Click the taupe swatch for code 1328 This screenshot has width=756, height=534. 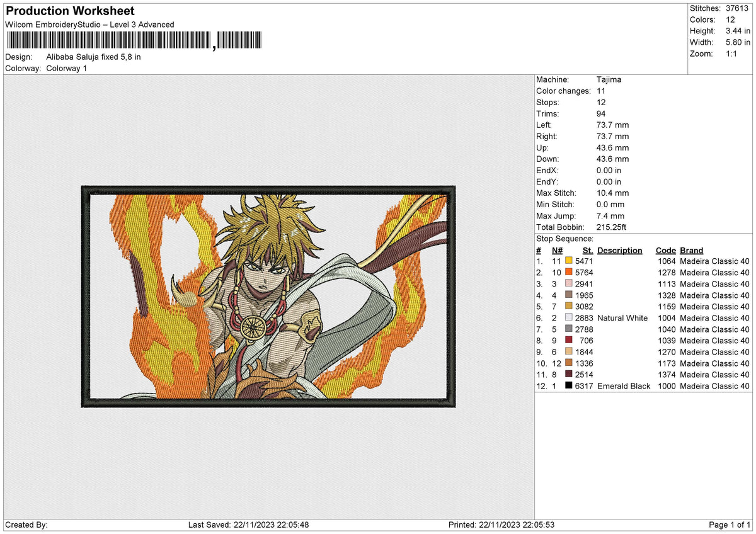569,295
